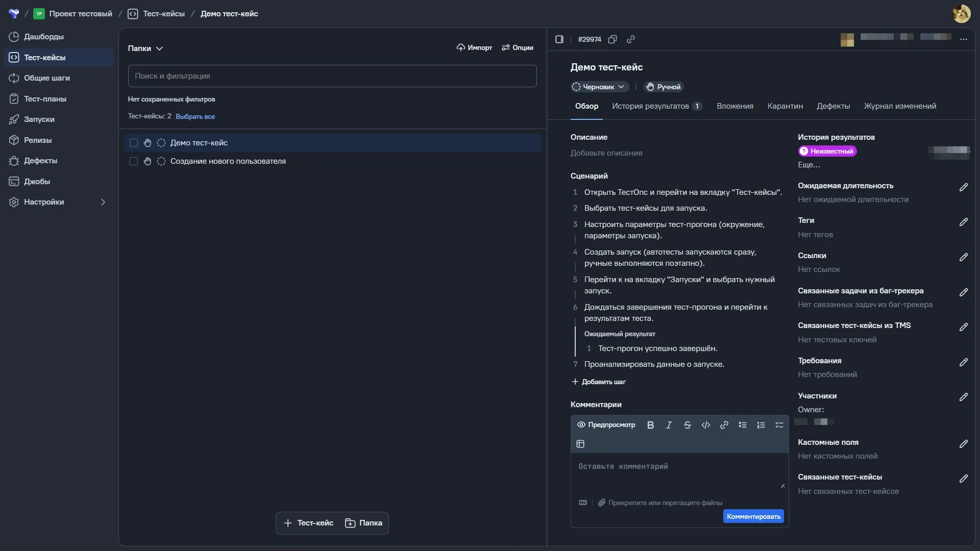Open the Опции menu
The height and width of the screenshot is (551, 980).
[x=518, y=47]
